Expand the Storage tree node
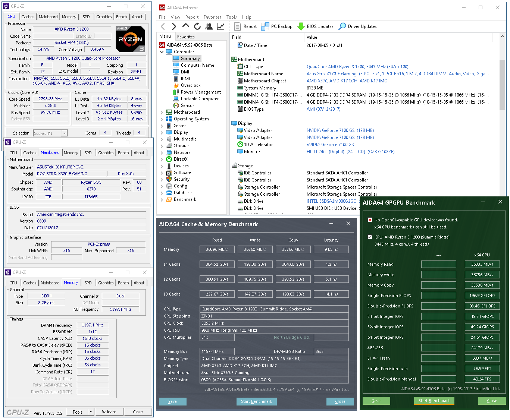The height and width of the screenshot is (420, 510). point(162,146)
